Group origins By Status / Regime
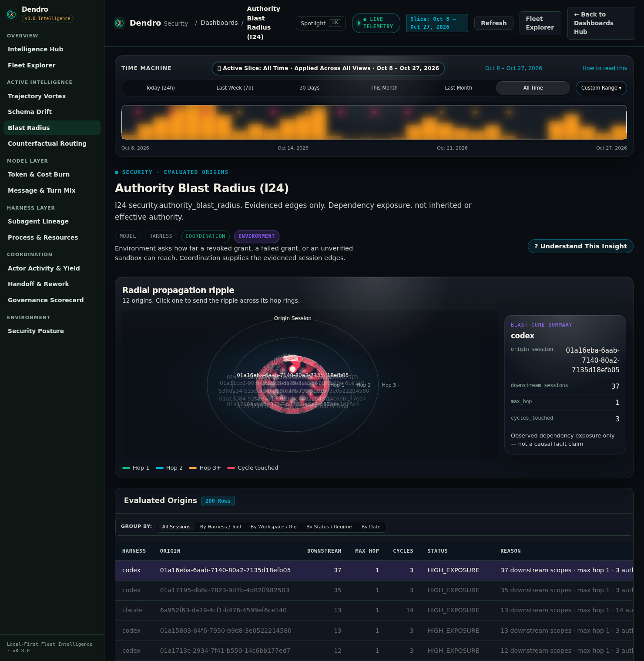644x661 pixels. [x=329, y=527]
